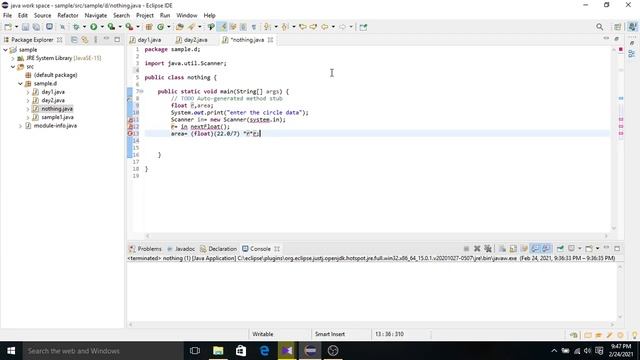Screen dimensions: 640x360
Task: Expand the JRE System Library node
Action: pyautogui.click(x=13, y=58)
